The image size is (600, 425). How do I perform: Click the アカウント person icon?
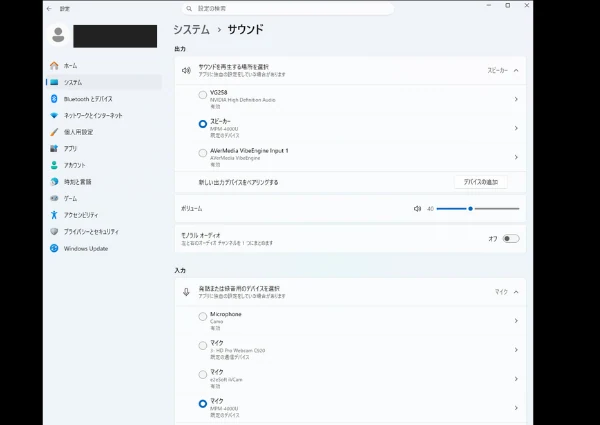pos(54,165)
